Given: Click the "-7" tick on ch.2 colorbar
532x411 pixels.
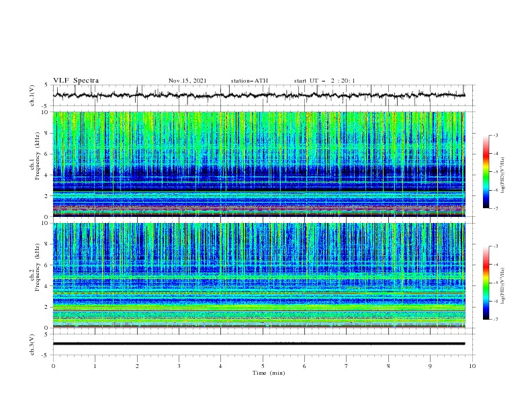Looking at the screenshot, I should point(495,320).
